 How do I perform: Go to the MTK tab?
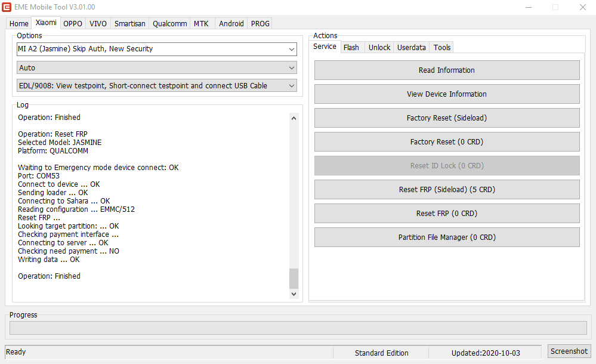201,24
